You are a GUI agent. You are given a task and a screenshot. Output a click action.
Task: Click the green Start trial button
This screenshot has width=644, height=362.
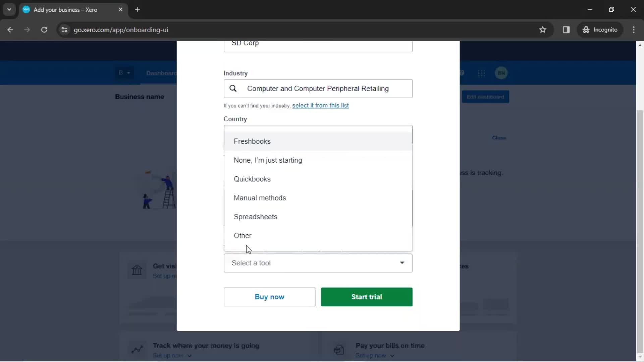point(367,297)
